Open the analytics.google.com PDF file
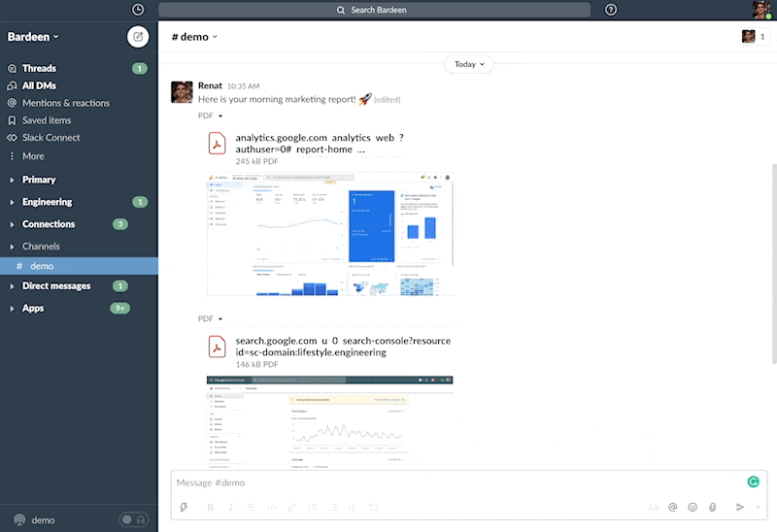Screen dimensions: 777x532 (x=320, y=144)
